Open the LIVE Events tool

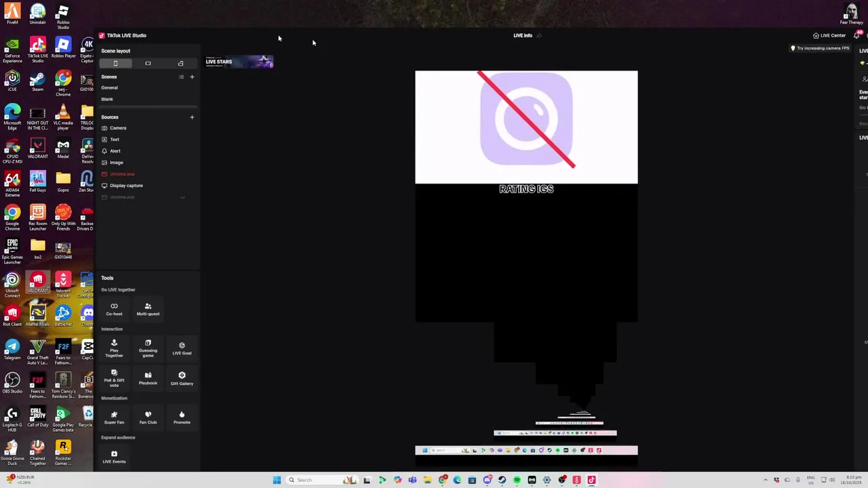pos(114,457)
